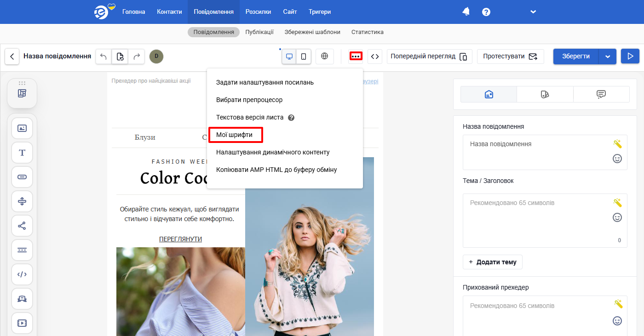Click the help icon beside Текстова версія листа
The height and width of the screenshot is (336, 644).
tap(291, 118)
